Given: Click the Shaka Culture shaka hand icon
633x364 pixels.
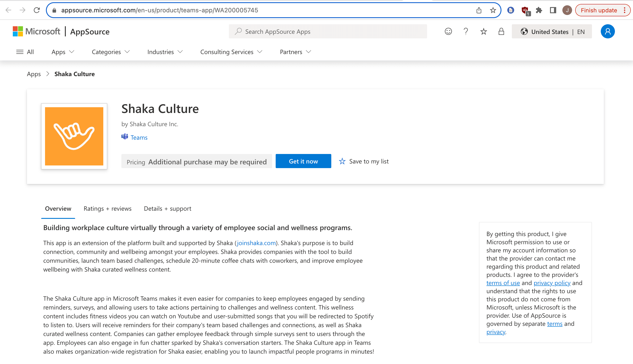Looking at the screenshot, I should click(74, 136).
